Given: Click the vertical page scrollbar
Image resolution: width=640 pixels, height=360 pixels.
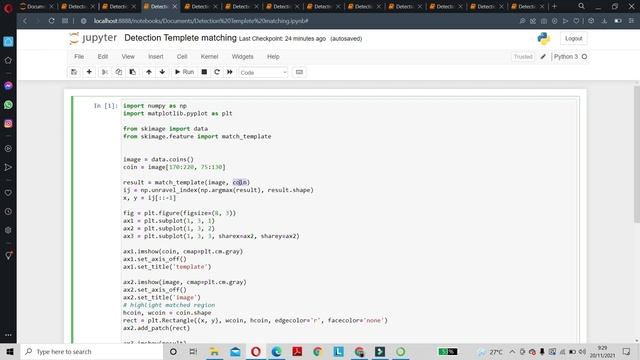Looking at the screenshot, I should click(x=636, y=155).
